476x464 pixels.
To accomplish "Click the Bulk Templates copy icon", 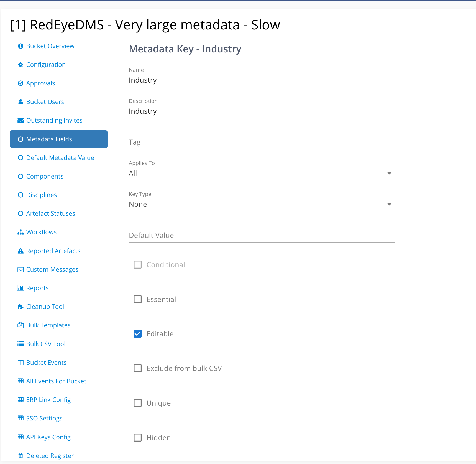I will (x=21, y=325).
